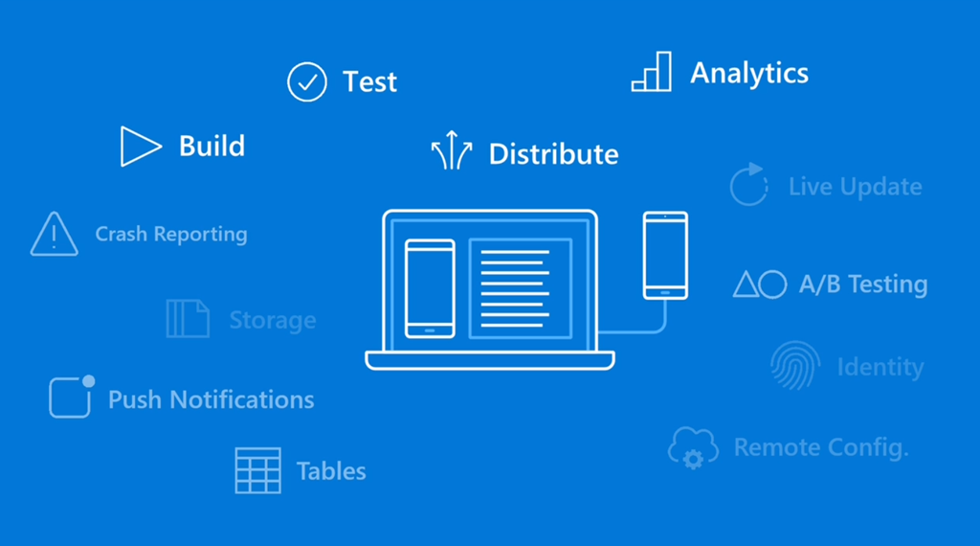Click the "Tables" label
Screen dimensions: 980x546
coord(331,471)
